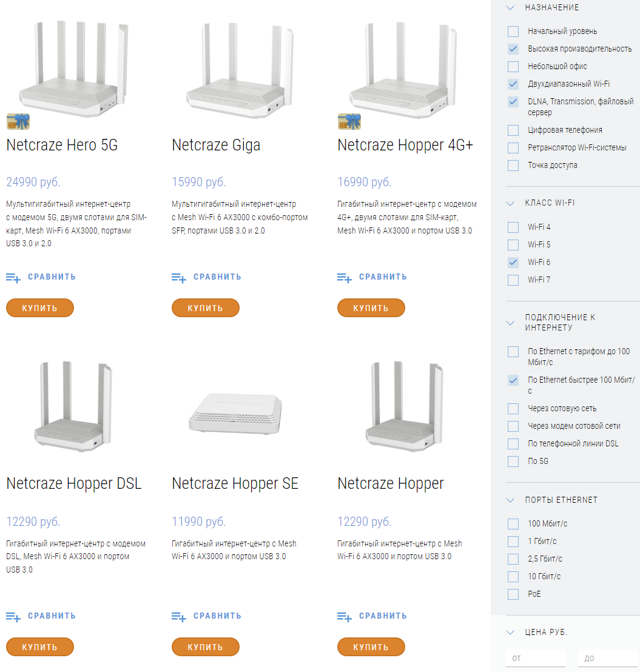Open the Netcraze Hopper SE product title
Screen dimensions: 640x672
click(235, 483)
